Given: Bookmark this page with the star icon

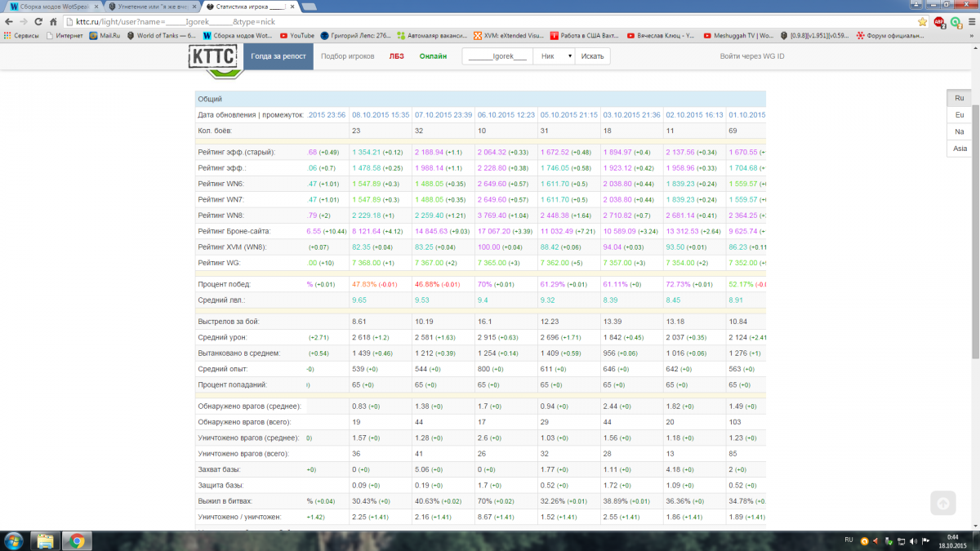Looking at the screenshot, I should tap(922, 21).
